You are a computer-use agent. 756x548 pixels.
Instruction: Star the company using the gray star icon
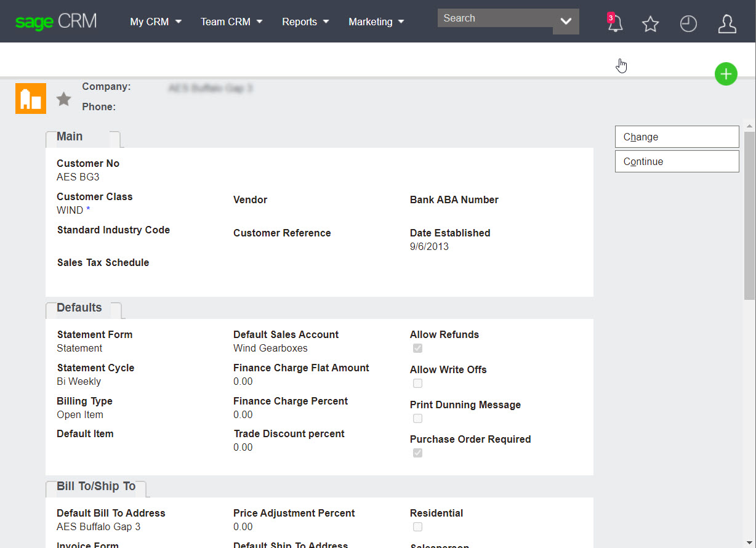click(63, 99)
